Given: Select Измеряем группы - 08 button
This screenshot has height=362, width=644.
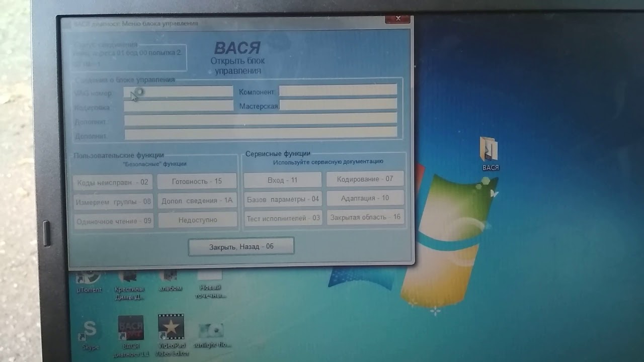Looking at the screenshot, I should (x=113, y=202).
